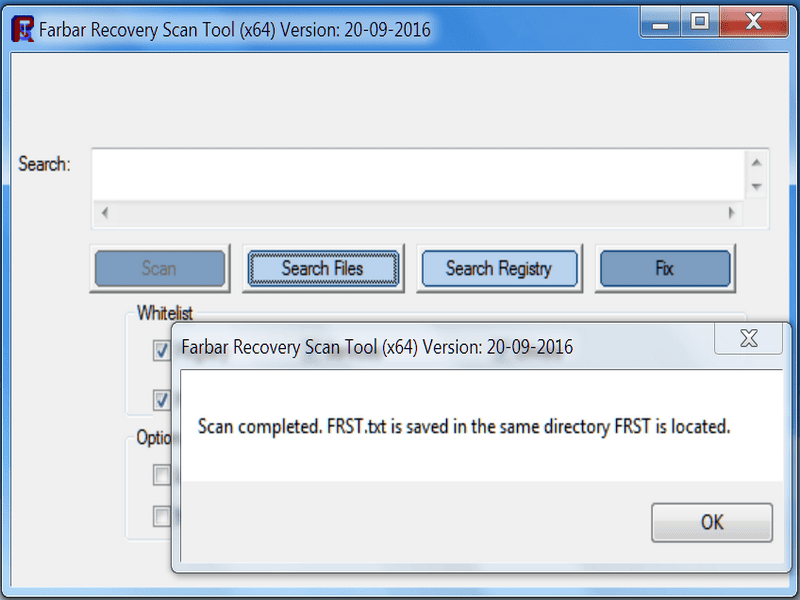Click the dialog title 'Farbar Recovery Scan Tool (x64)'
Viewport: 800px width, 600px height.
[x=377, y=347]
